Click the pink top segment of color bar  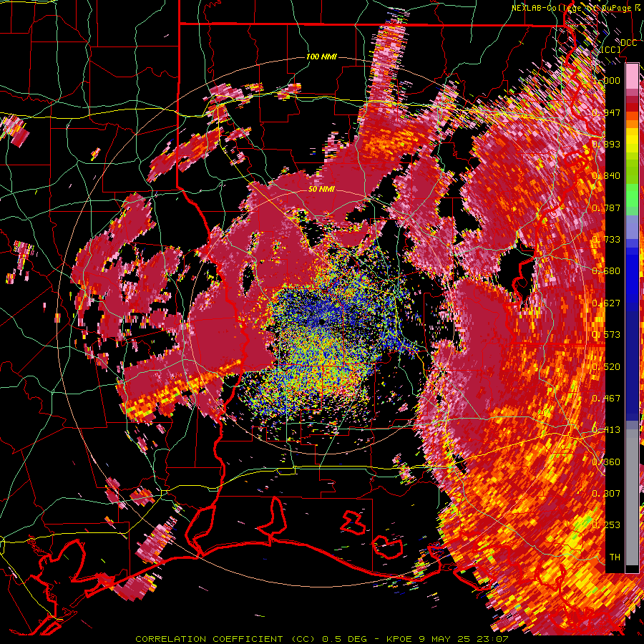click(x=632, y=76)
